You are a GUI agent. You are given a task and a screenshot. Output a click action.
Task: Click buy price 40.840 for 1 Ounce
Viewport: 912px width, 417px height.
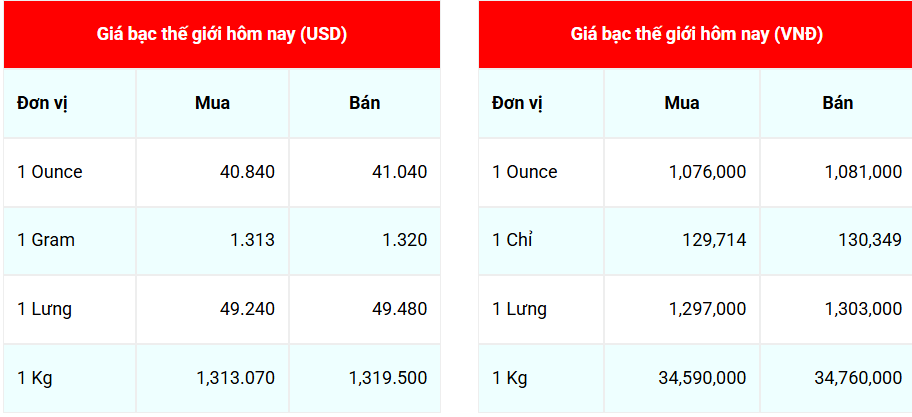coord(247,172)
